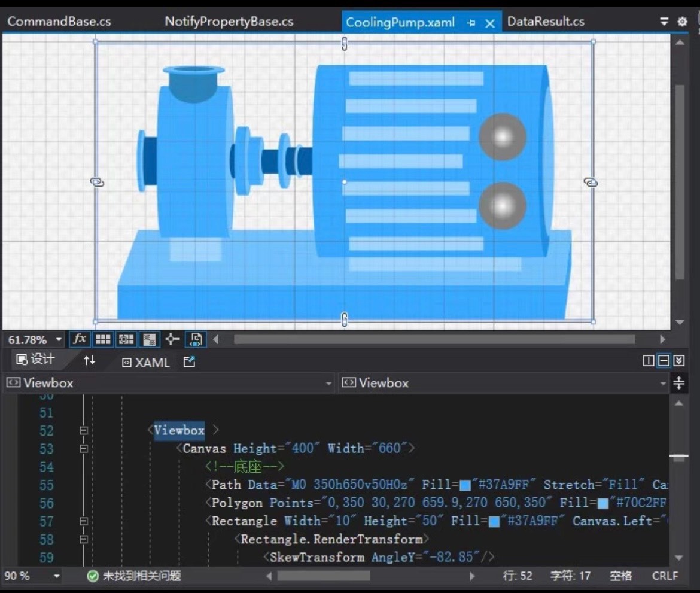Toggle the artboard background icon
Viewport: 700px width, 593px height.
pyautogui.click(x=148, y=339)
